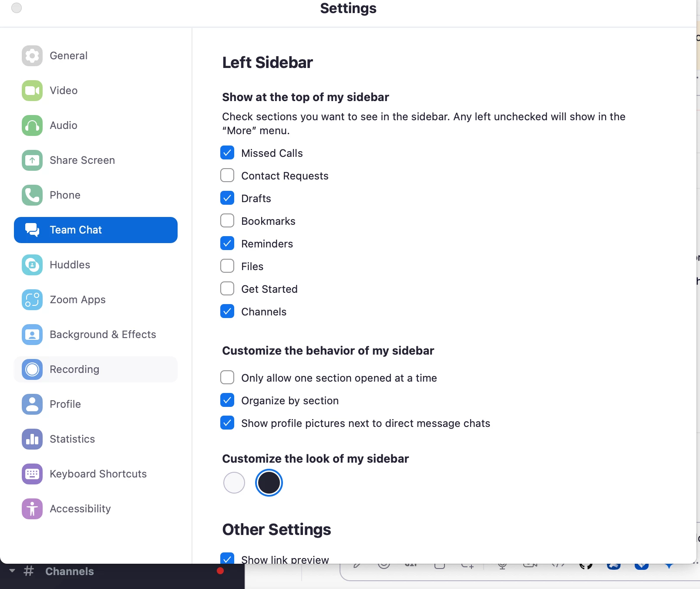The width and height of the screenshot is (700, 589).
Task: Choose the dark sidebar color swatch
Action: click(269, 483)
